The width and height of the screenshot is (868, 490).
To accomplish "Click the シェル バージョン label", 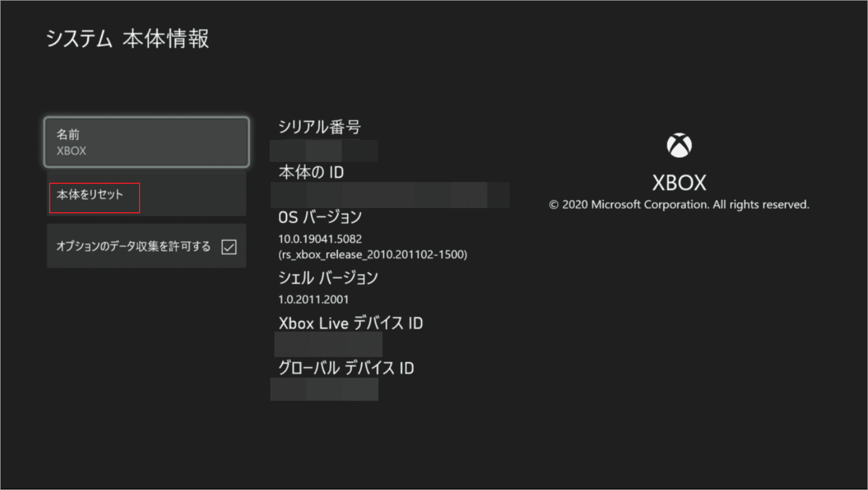I will pyautogui.click(x=328, y=278).
